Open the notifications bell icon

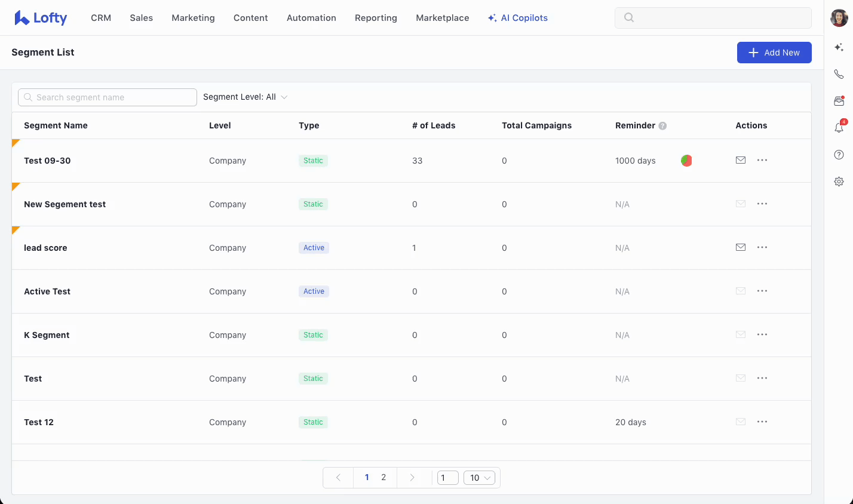click(839, 127)
